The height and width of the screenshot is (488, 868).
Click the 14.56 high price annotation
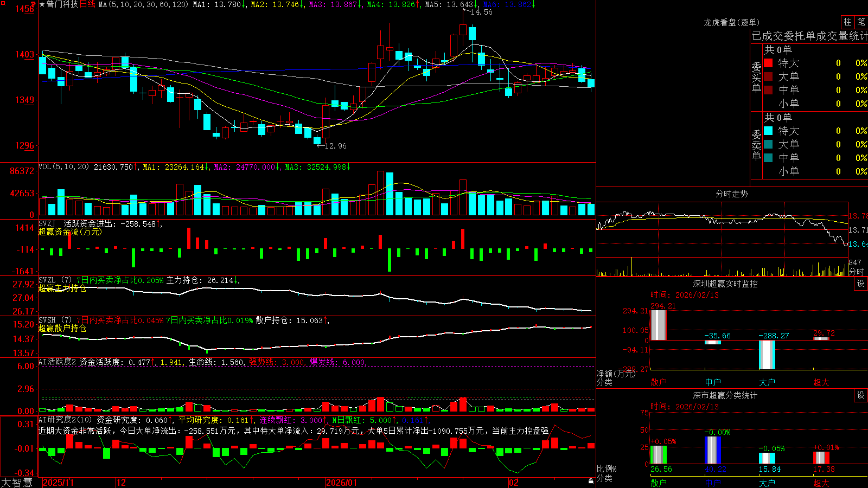point(482,12)
